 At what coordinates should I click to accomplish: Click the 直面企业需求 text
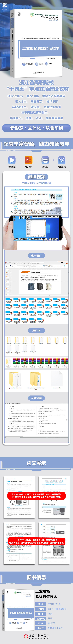tap(52, 107)
